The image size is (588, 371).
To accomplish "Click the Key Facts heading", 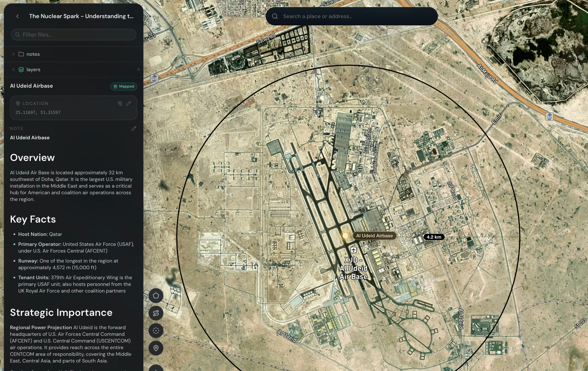I will [33, 219].
